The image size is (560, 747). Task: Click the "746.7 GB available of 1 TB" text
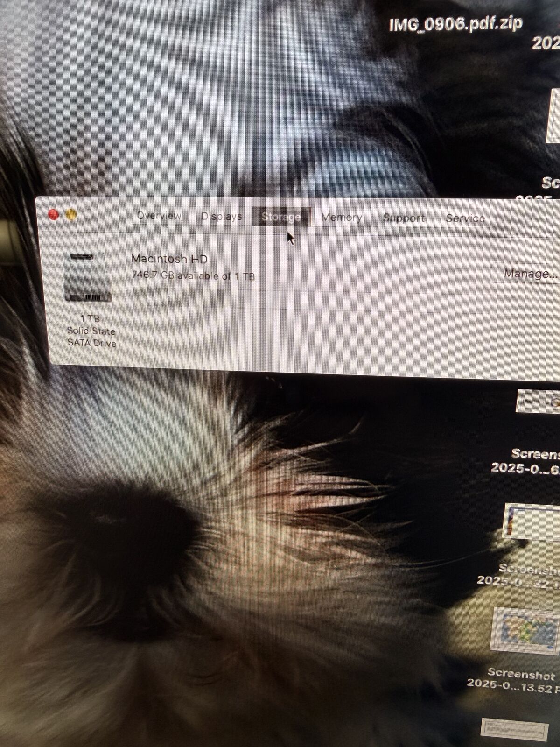[193, 275]
